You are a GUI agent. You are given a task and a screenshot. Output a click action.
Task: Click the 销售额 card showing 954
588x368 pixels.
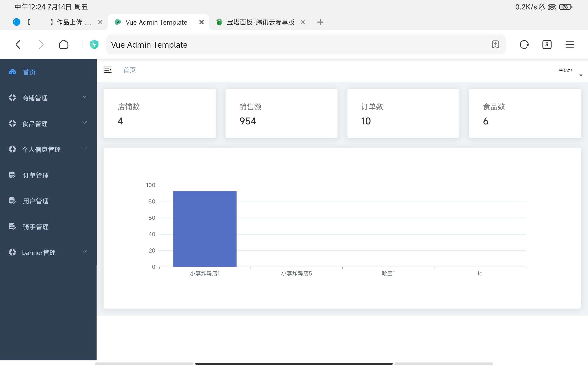(x=281, y=113)
